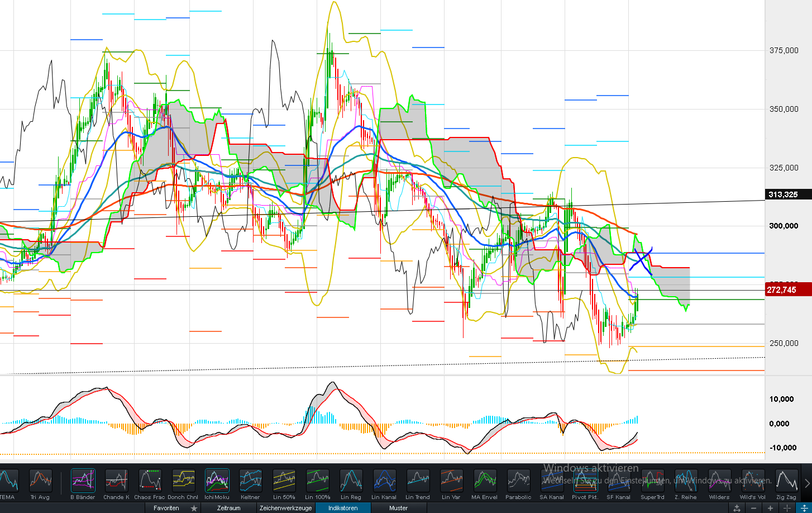Add the Lin 50% indicator

[284, 484]
